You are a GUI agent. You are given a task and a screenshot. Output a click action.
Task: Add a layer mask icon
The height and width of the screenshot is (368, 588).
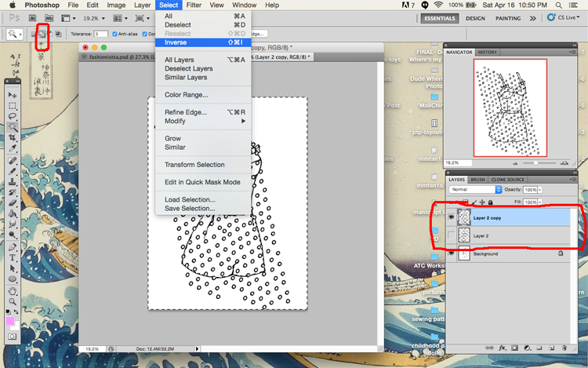(514, 348)
